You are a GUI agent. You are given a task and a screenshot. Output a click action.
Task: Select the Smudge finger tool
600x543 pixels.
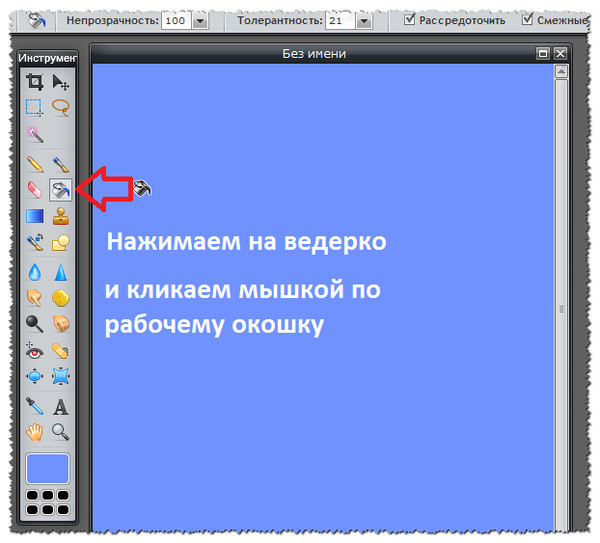pyautogui.click(x=34, y=298)
